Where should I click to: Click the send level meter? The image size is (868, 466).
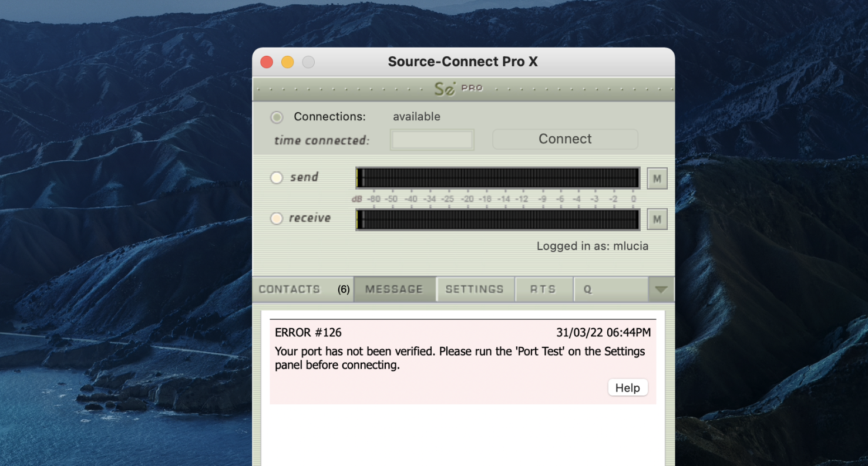[x=497, y=178]
